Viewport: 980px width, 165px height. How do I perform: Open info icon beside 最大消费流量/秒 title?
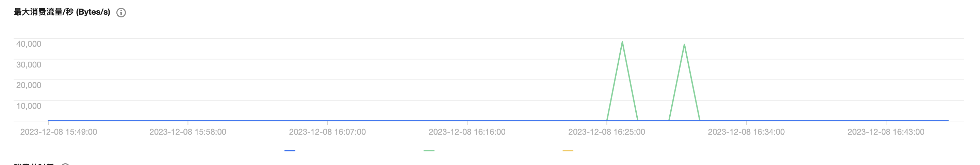click(x=121, y=13)
